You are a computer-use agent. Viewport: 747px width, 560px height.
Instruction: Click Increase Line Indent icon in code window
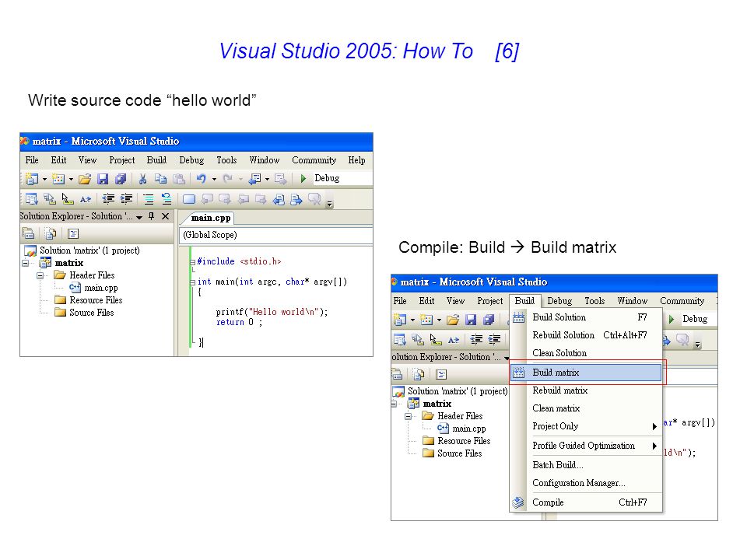click(126, 198)
